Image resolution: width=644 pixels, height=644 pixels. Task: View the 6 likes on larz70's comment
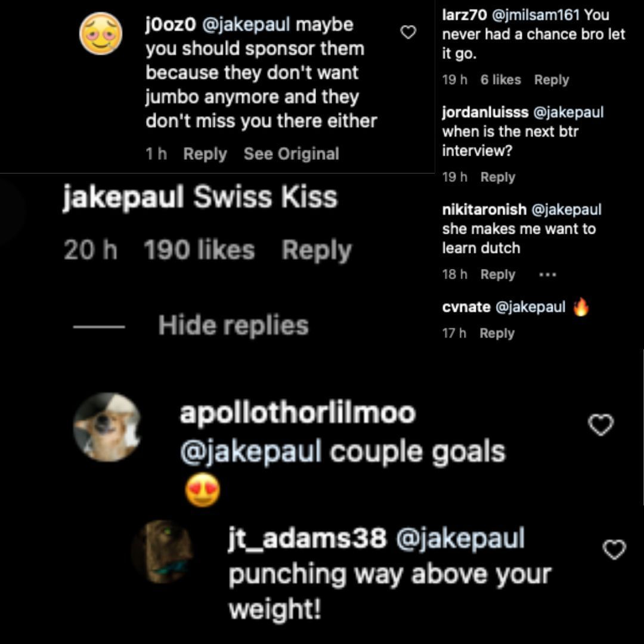pyautogui.click(x=501, y=79)
